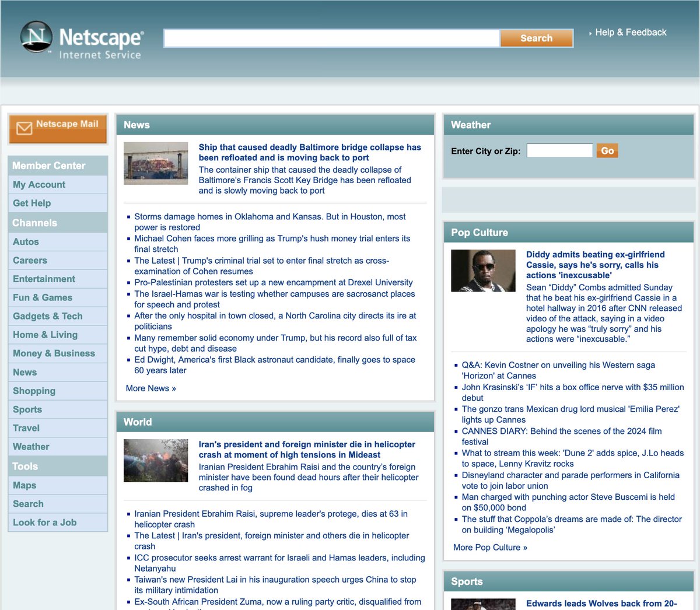
Task: Open solid economy under Trump story
Action: 275,343
